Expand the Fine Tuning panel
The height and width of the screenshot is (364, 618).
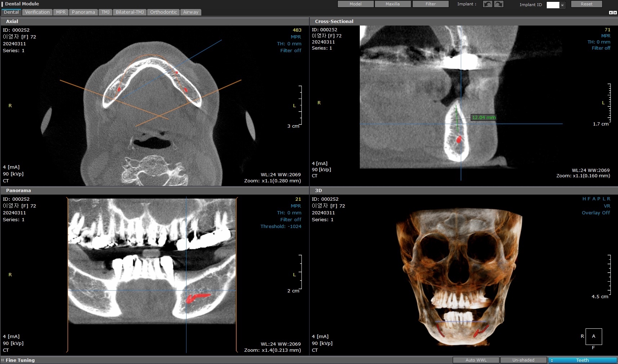click(20, 360)
